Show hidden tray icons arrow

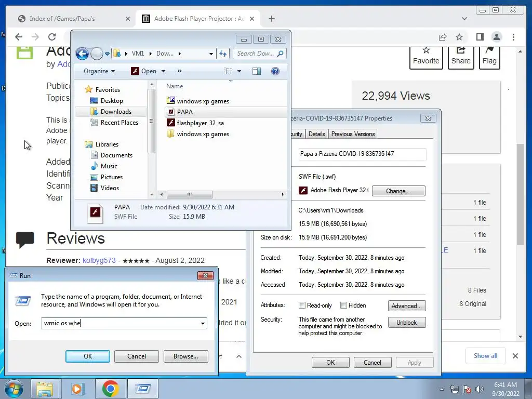pos(442,389)
